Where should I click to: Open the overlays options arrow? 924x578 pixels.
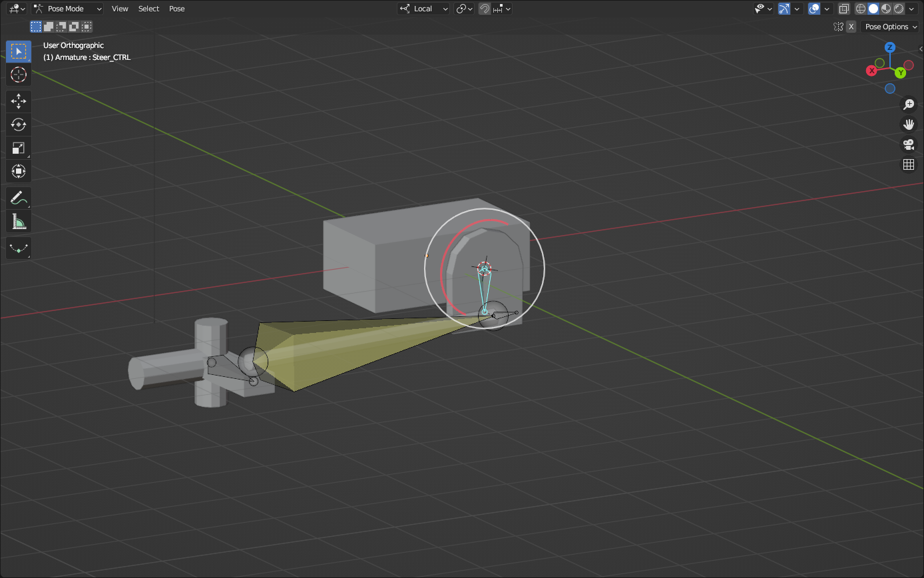(x=827, y=9)
